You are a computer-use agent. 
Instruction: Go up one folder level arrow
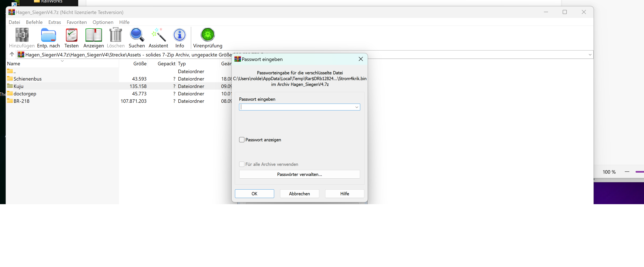(x=12, y=54)
